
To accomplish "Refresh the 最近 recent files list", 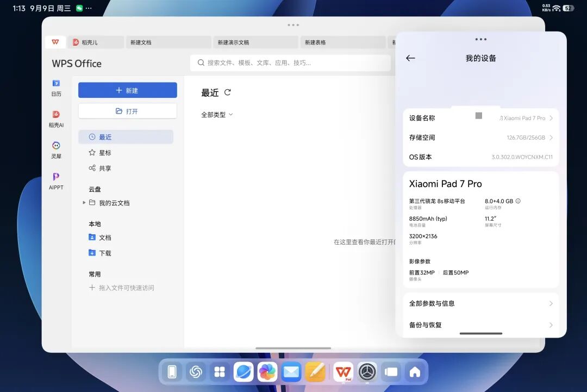I will (228, 92).
